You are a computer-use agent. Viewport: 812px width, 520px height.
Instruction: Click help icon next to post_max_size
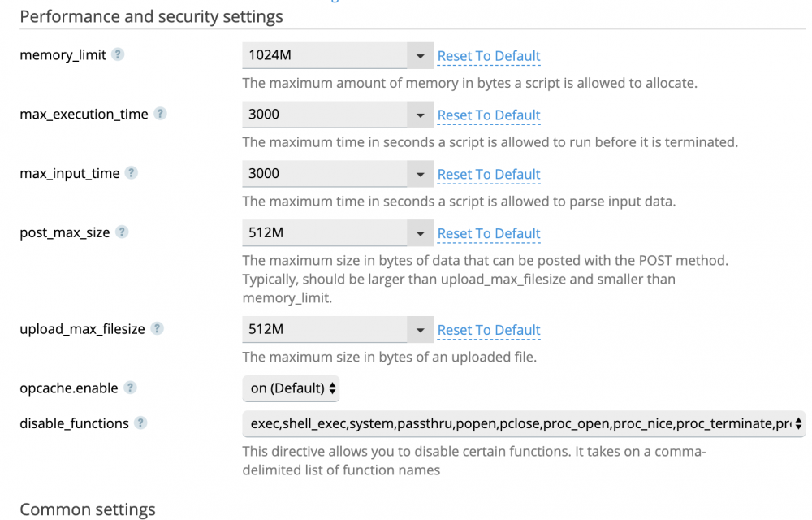[x=122, y=232]
